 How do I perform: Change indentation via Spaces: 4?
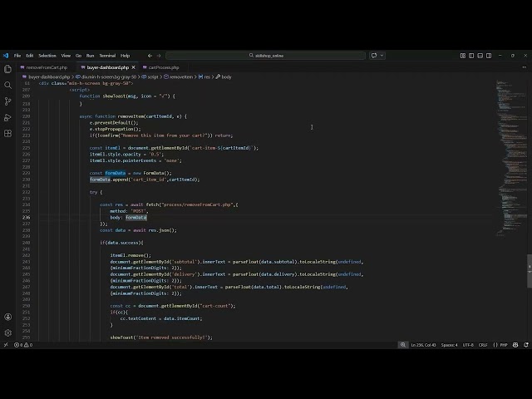[x=449, y=345]
